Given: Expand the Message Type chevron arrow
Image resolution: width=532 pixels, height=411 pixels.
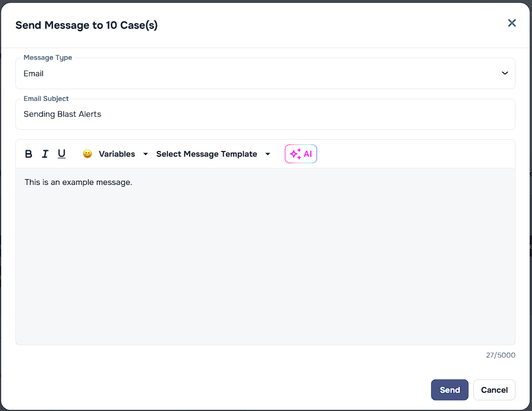Looking at the screenshot, I should tap(504, 73).
